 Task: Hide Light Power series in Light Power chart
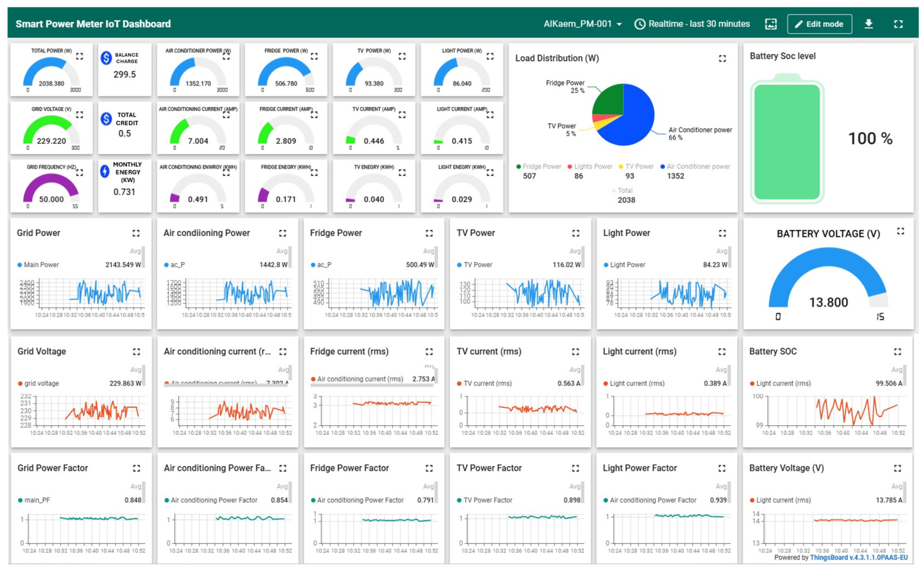tap(624, 265)
